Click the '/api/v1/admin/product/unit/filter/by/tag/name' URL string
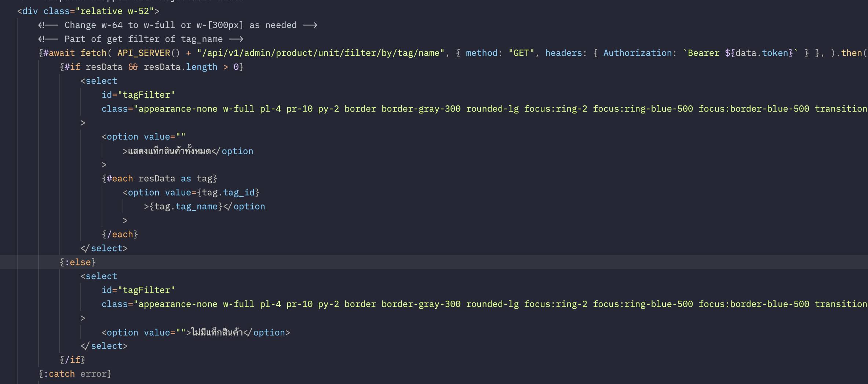Viewport: 868px width, 384px height. (x=321, y=53)
